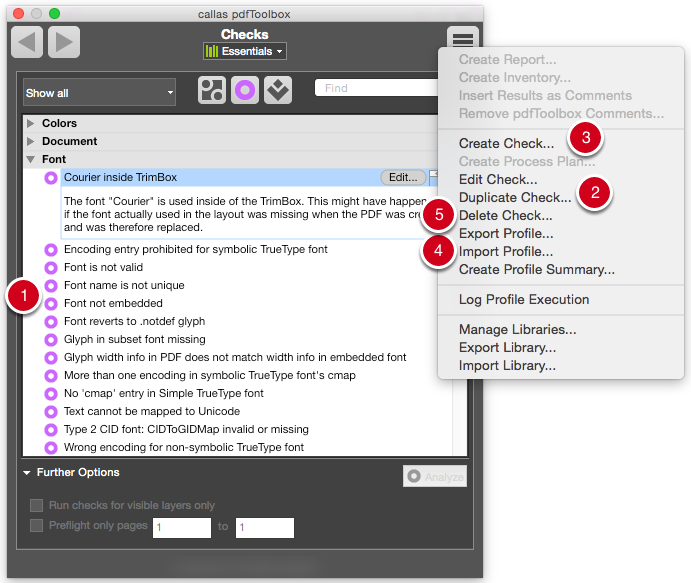Select the Fixups view icon
This screenshot has height=583, width=691.
278,90
